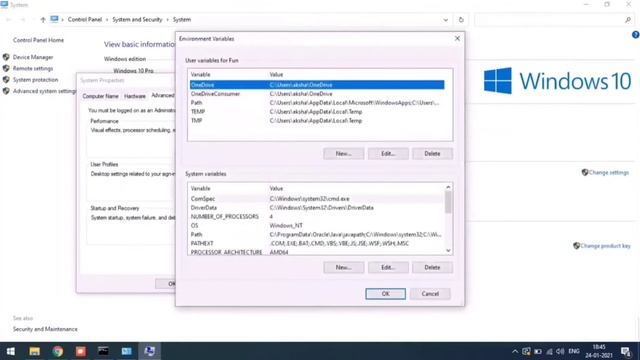Close the Environment Variables dialog
Image resolution: width=640 pixels, height=360 pixels.
pos(457,38)
